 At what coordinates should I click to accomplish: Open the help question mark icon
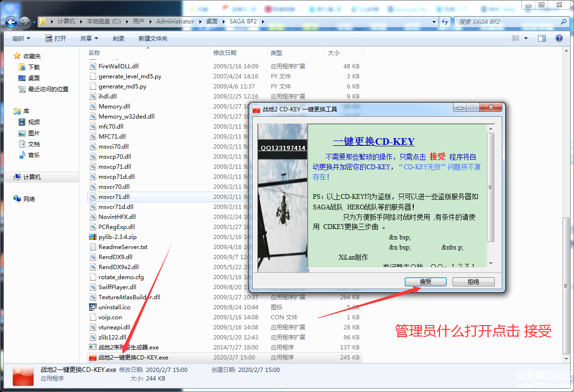click(559, 38)
